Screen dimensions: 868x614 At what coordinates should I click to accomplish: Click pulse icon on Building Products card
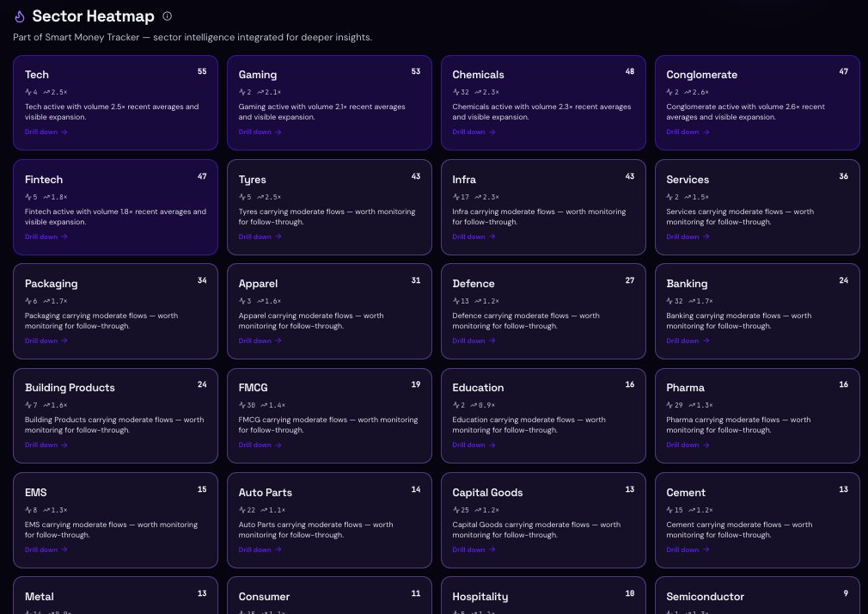[x=28, y=405]
